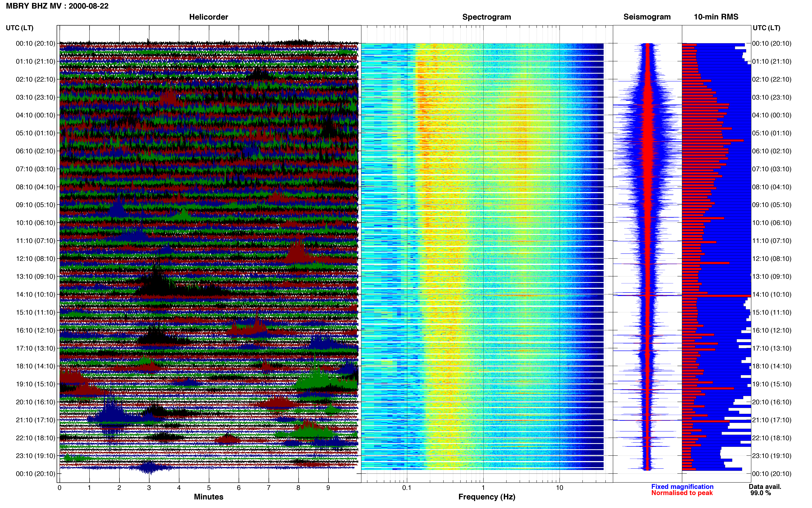Image resolution: width=812 pixels, height=508 pixels.
Task: Click left time label '08:10 (04:10)'
Action: 36,187
